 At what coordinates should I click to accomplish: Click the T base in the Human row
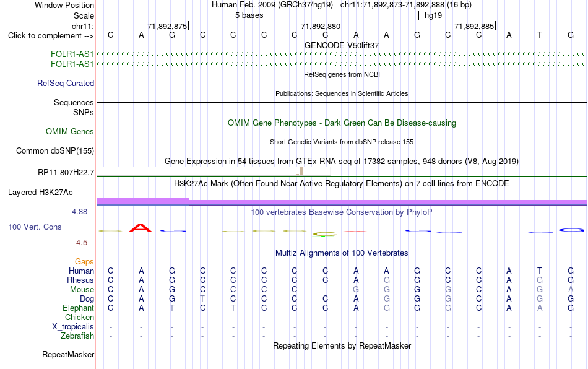coord(540,271)
